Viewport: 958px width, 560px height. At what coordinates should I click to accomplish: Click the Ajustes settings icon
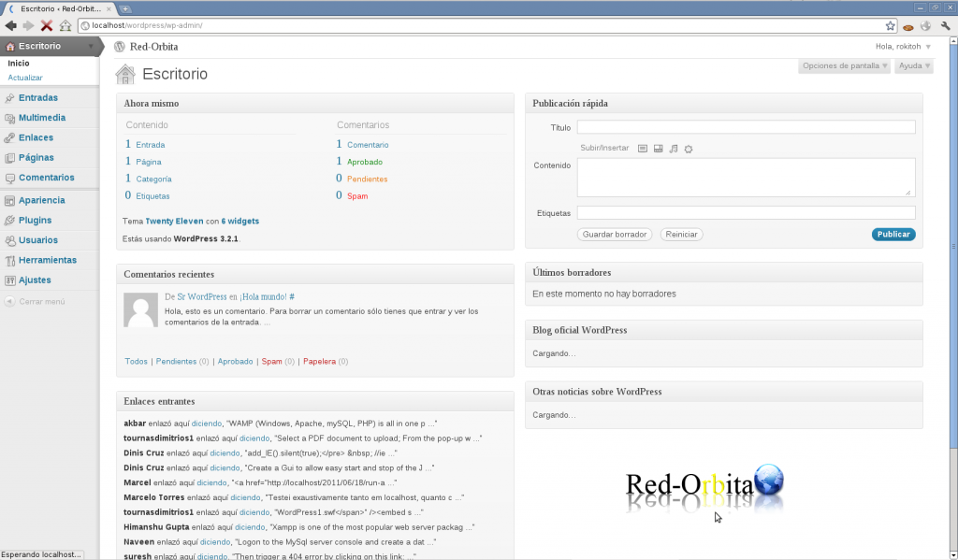click(9, 280)
